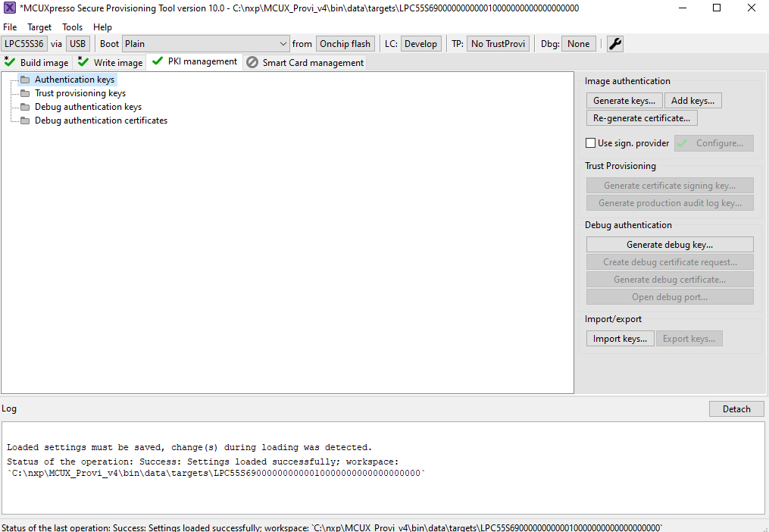Switch to Write image tab

pos(111,62)
